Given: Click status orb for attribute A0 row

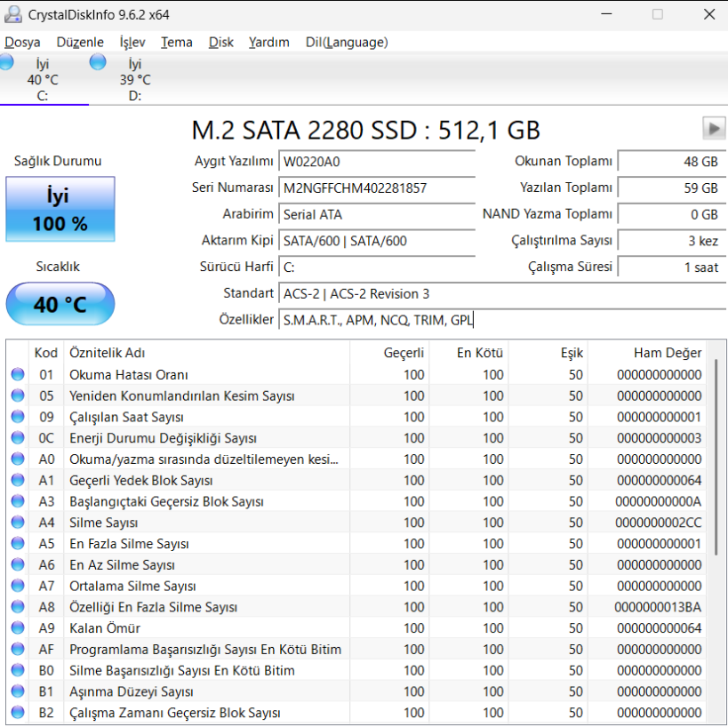Looking at the screenshot, I should click(18, 459).
